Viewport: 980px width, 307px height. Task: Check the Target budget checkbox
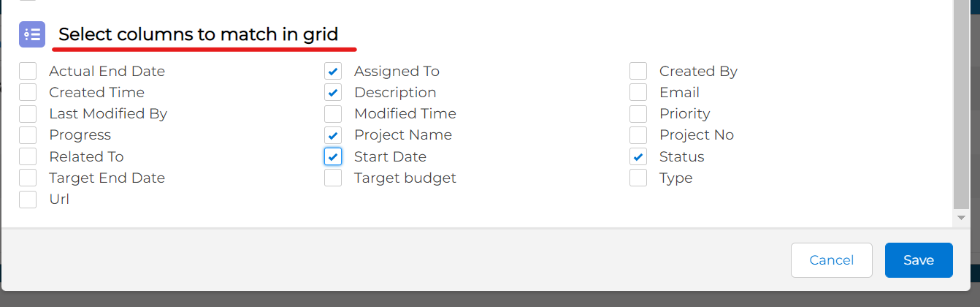(333, 178)
